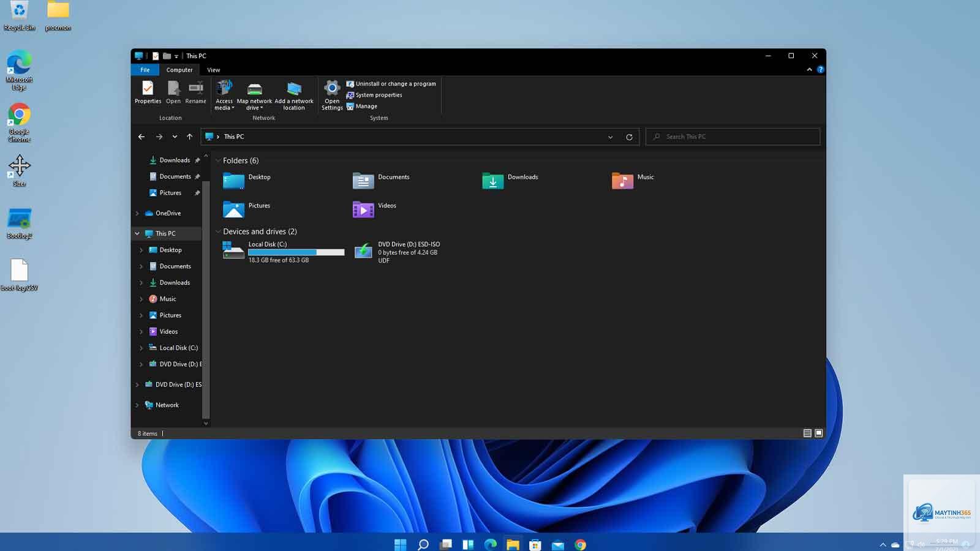Click the Open ribbon button
The width and height of the screenshot is (980, 551).
pyautogui.click(x=173, y=92)
